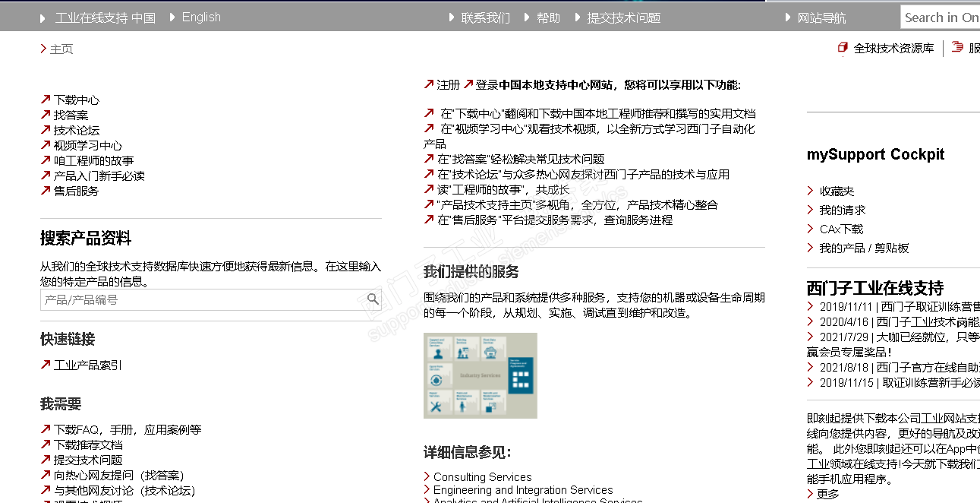
Task: Open the 找答案 link in left list
Action: pyautogui.click(x=71, y=115)
